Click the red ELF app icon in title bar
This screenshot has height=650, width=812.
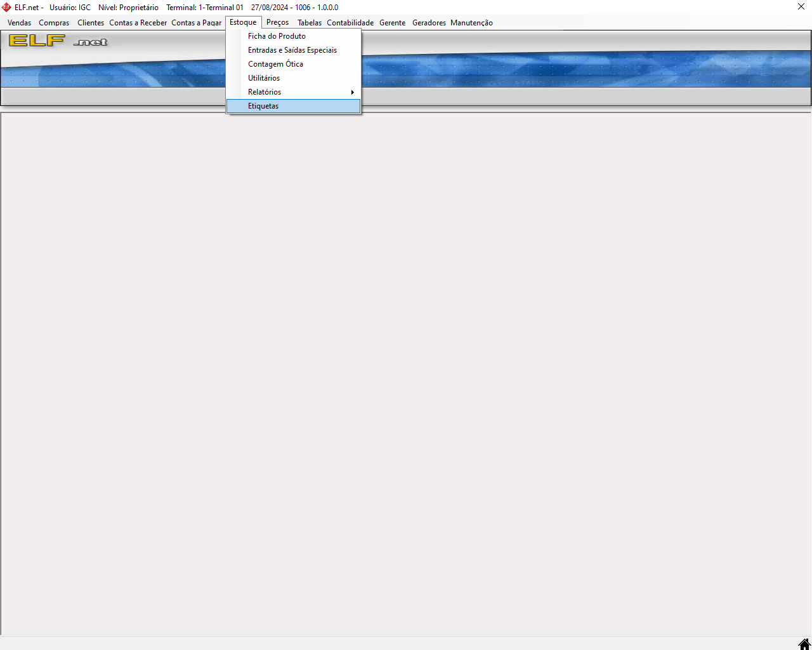click(6, 8)
